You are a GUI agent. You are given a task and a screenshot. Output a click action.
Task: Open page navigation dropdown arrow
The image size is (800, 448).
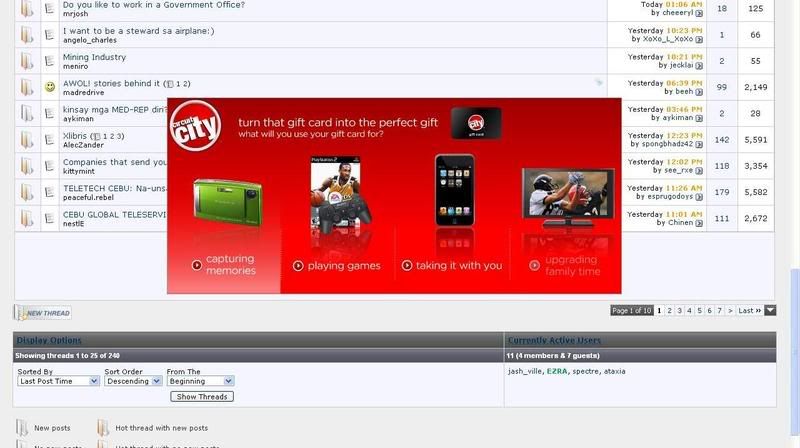coord(770,310)
